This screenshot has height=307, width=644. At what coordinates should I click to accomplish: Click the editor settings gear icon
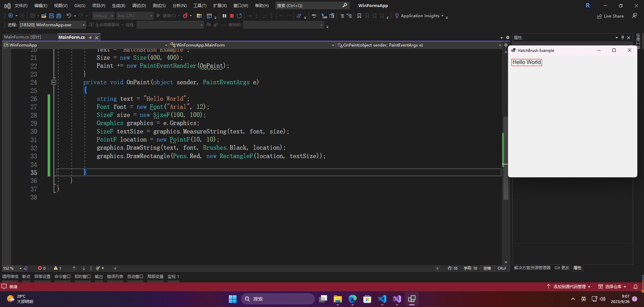point(508,37)
